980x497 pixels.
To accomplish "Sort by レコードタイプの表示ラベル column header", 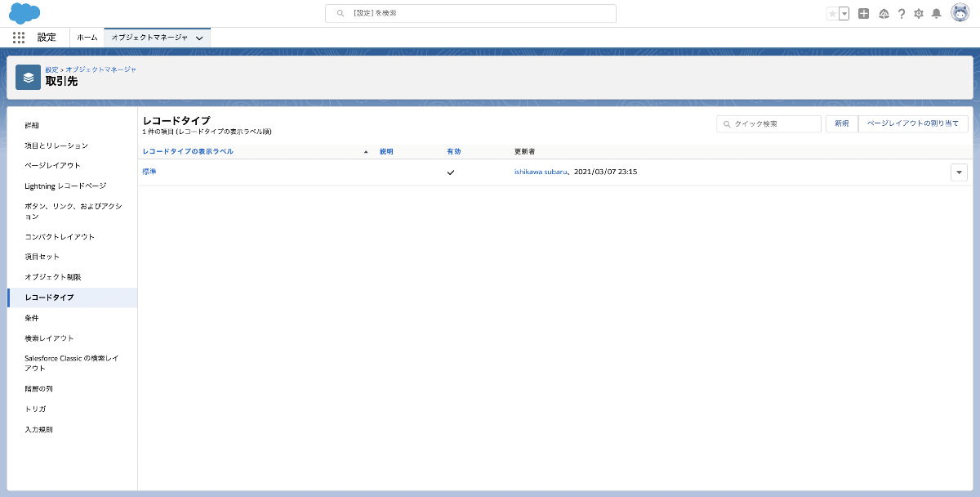I will click(188, 152).
